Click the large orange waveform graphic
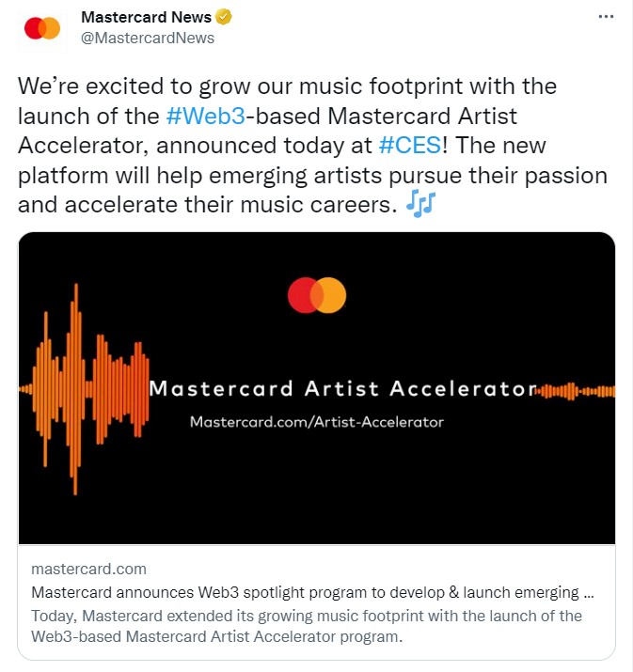 pyautogui.click(x=85, y=389)
